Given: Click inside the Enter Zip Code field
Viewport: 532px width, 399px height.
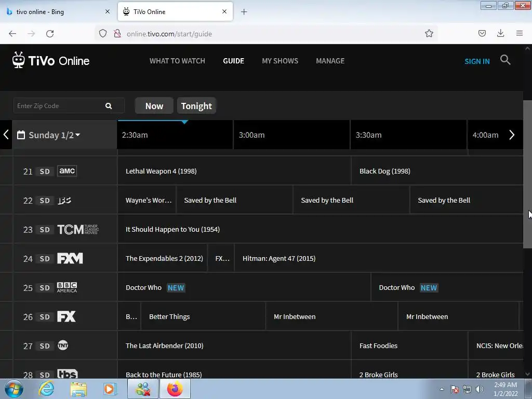Looking at the screenshot, I should click(x=59, y=106).
